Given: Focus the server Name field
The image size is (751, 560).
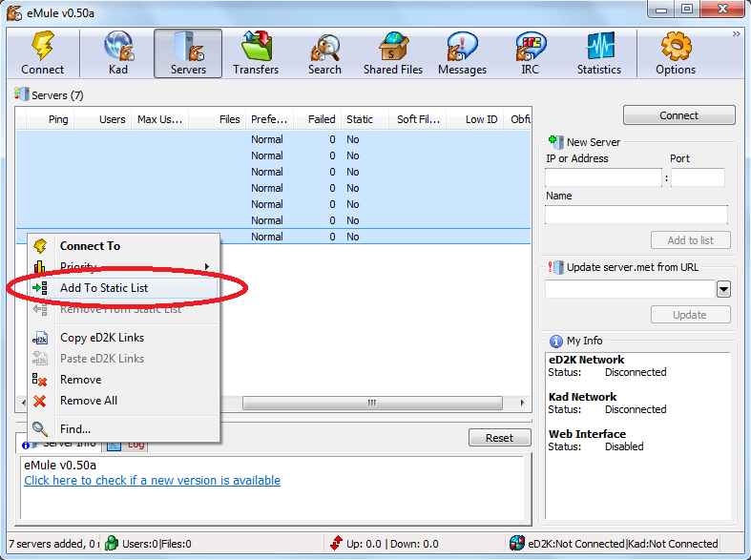Looking at the screenshot, I should point(636,215).
